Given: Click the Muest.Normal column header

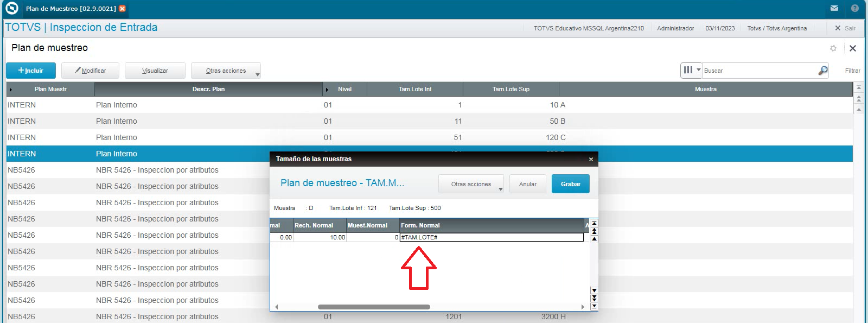Looking at the screenshot, I should 373,225.
